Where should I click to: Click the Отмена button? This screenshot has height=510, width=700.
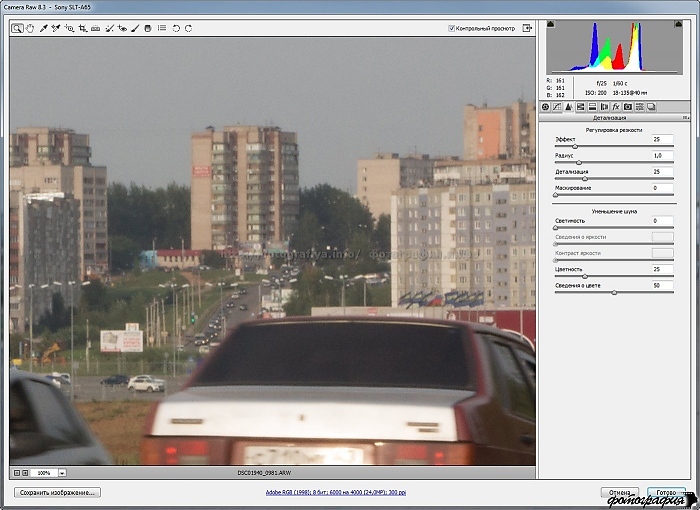point(620,493)
